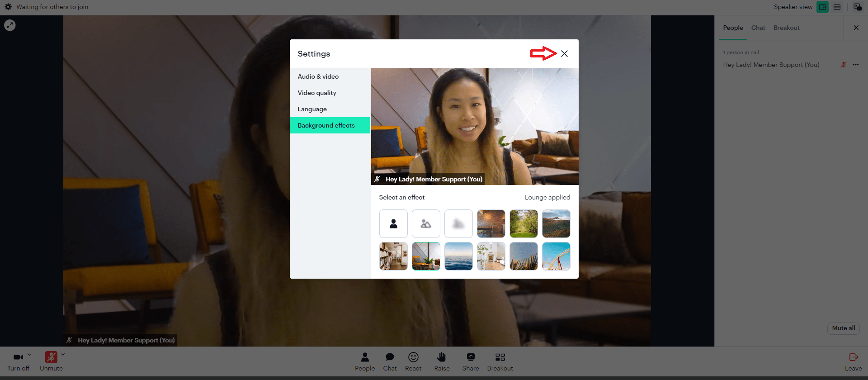
Task: Expand the camera options chevron
Action: (29, 355)
